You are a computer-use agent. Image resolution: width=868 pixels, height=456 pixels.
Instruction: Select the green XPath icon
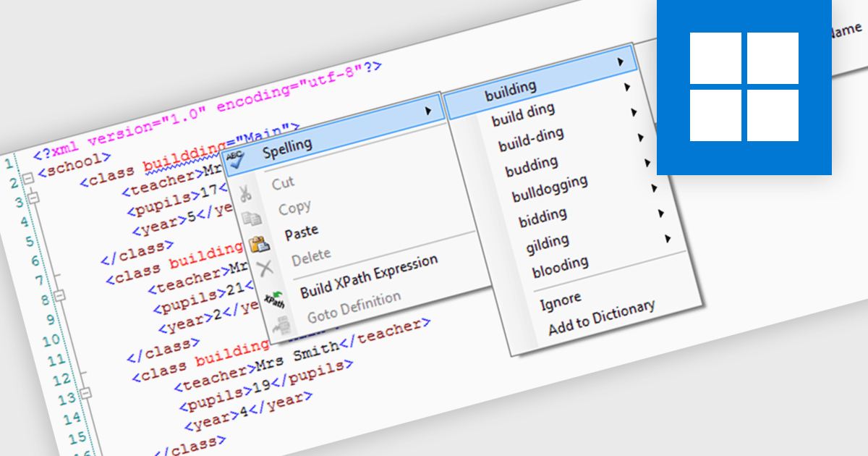[x=273, y=299]
